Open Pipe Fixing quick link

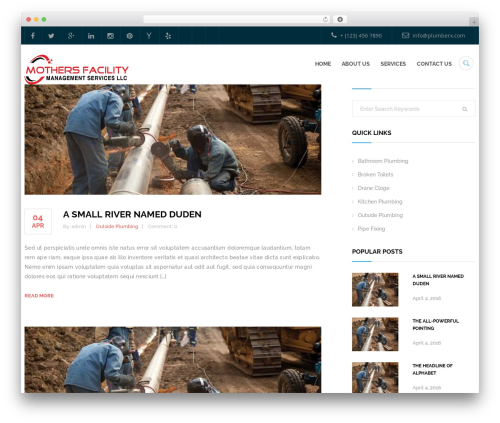point(371,229)
